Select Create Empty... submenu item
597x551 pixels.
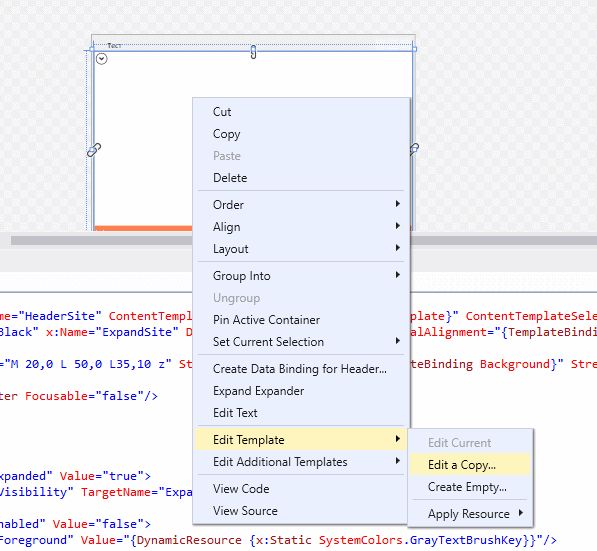[x=470, y=487]
